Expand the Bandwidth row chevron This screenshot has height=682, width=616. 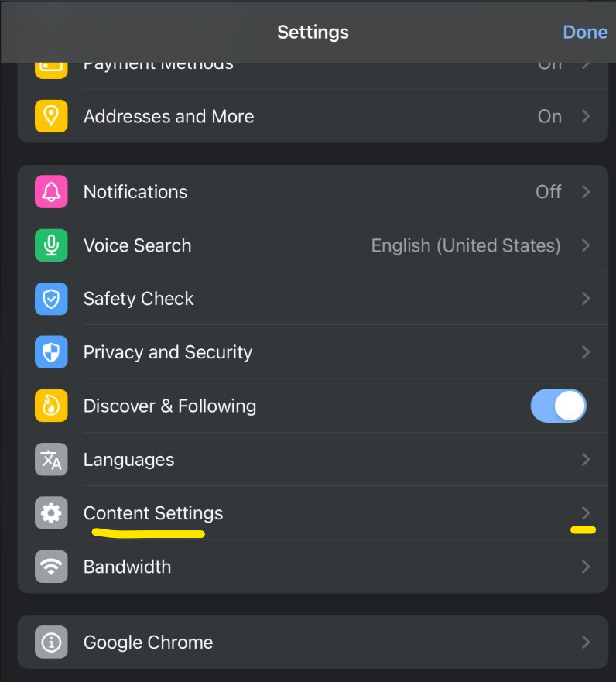tap(586, 567)
